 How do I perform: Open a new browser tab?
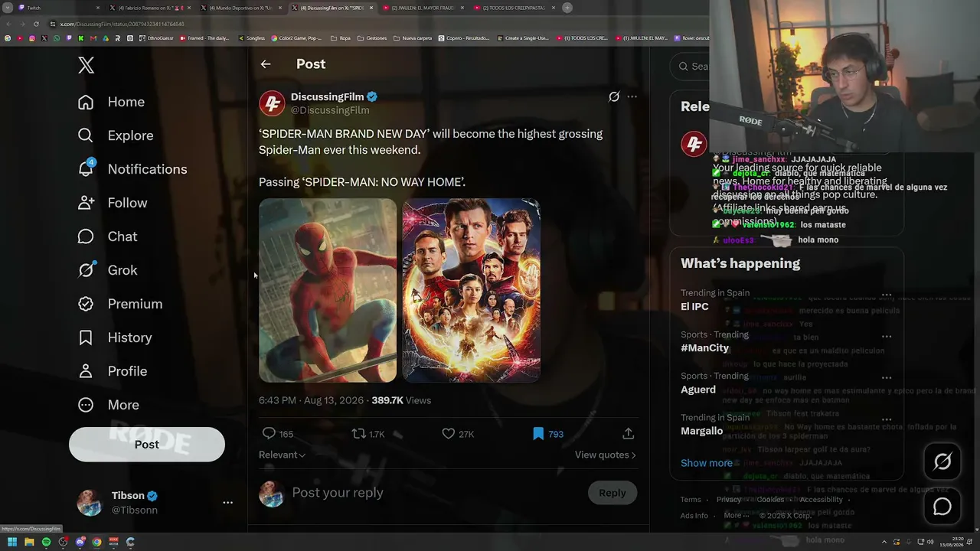[567, 8]
